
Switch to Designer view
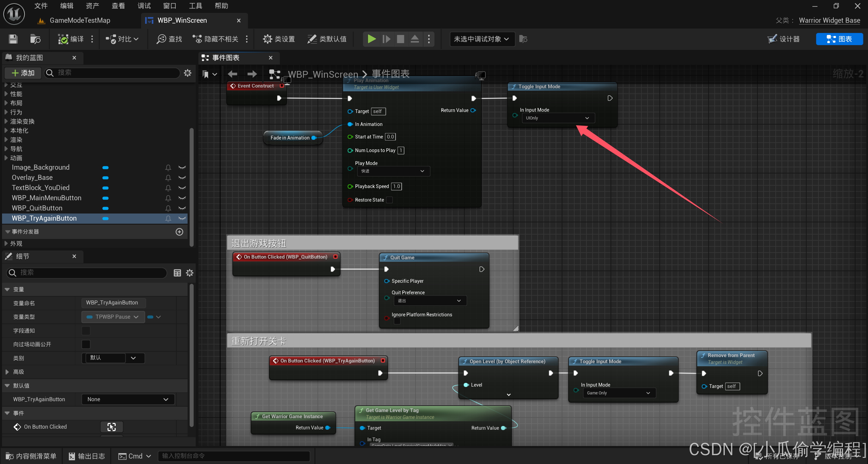784,39
